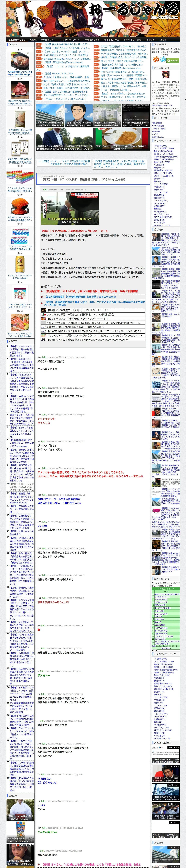Open the 株式会社Bewitch link
Image resolution: width=186 pixels, height=868 pixels.
158,137
